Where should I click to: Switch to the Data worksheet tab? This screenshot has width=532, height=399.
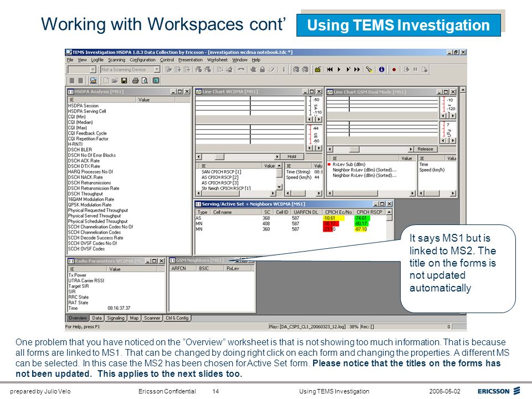pyautogui.click(x=96, y=318)
